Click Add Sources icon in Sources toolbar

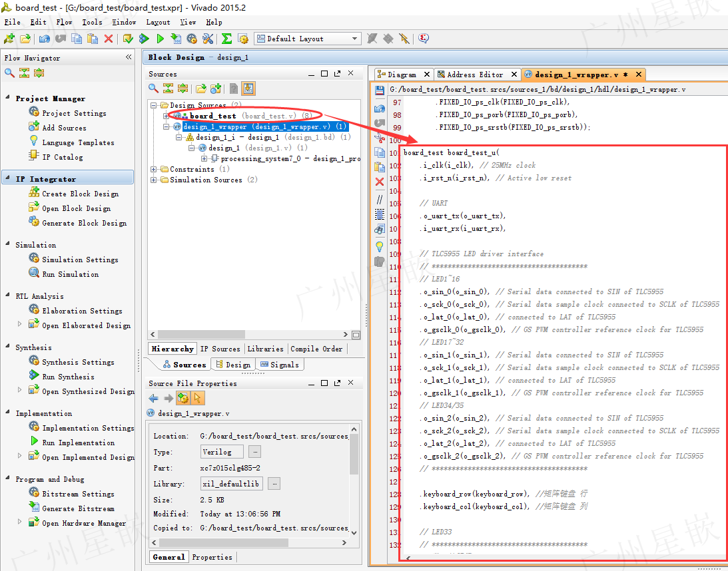click(x=215, y=88)
